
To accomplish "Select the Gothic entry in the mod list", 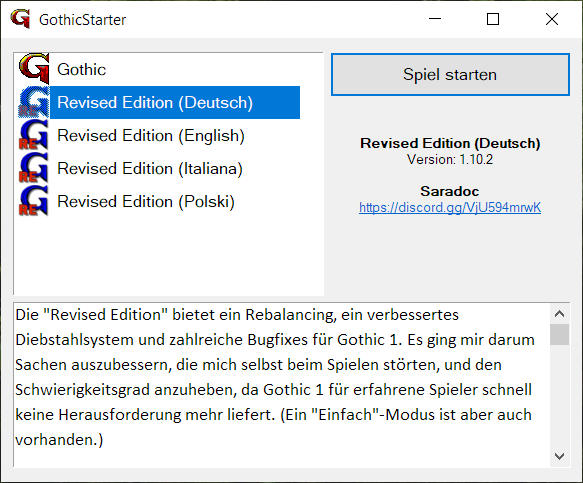I will [x=81, y=70].
